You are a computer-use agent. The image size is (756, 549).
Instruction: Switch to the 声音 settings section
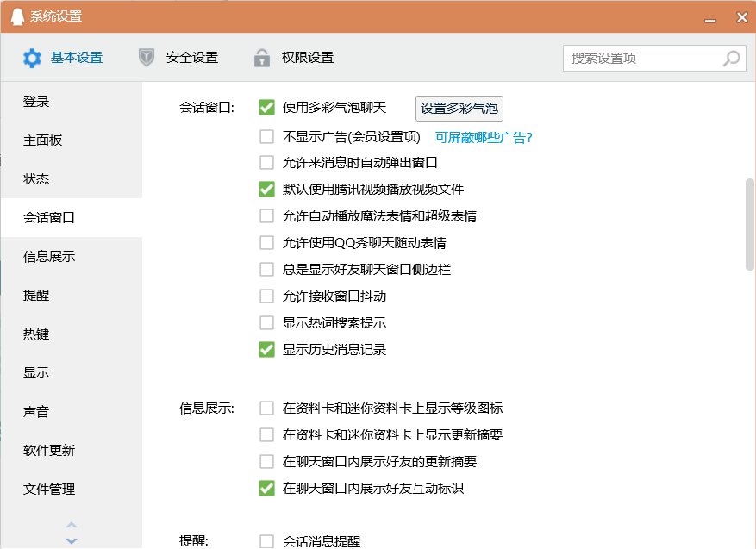pyautogui.click(x=35, y=411)
